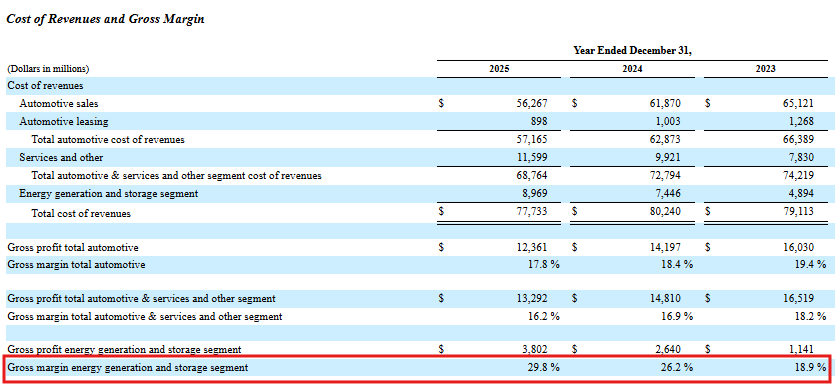Select the heading Cost of Revenues and Gross Margin

click(x=106, y=19)
